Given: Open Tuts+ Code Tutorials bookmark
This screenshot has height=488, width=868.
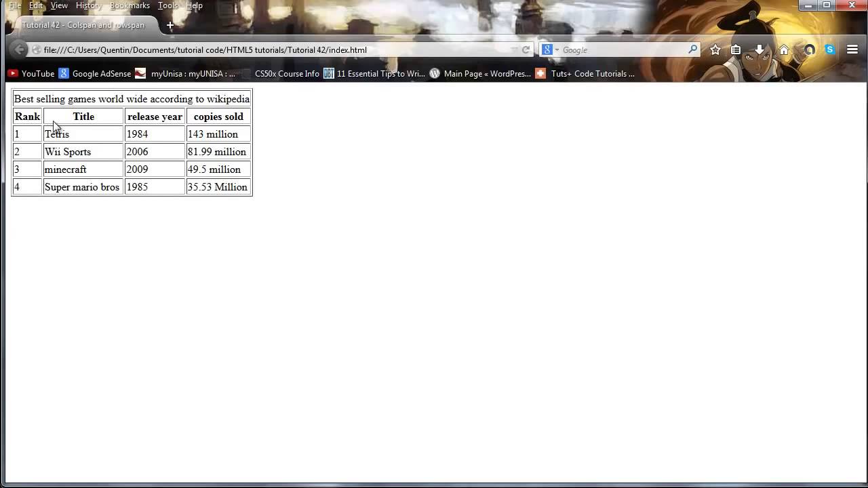Looking at the screenshot, I should (585, 73).
